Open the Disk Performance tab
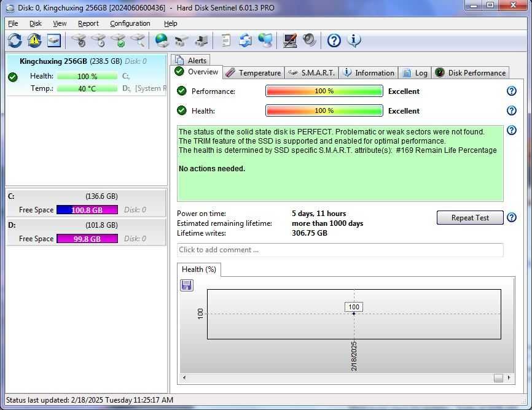The width and height of the screenshot is (532, 410). (x=470, y=73)
